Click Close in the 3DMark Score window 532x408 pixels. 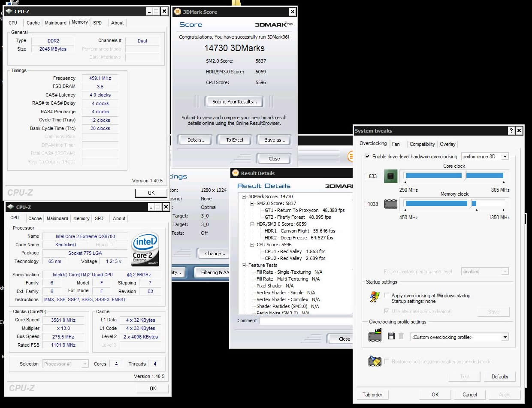click(274, 159)
